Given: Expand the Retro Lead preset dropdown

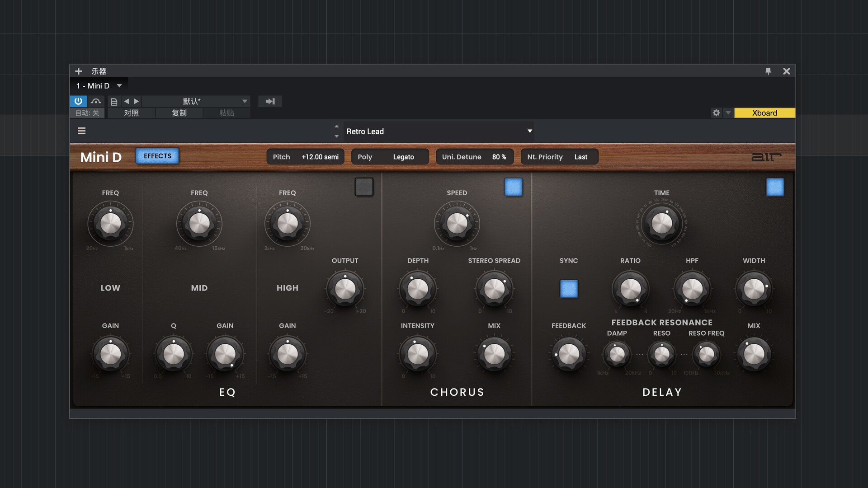Looking at the screenshot, I should coord(529,131).
